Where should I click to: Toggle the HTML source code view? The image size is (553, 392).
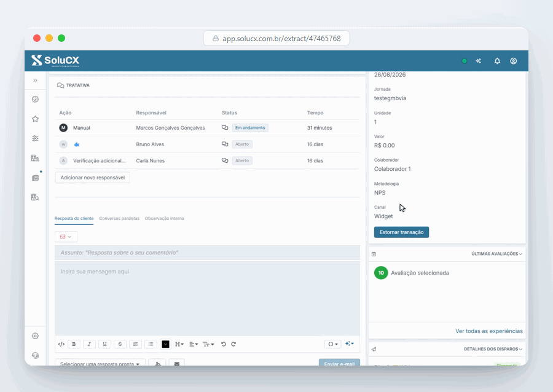61,344
